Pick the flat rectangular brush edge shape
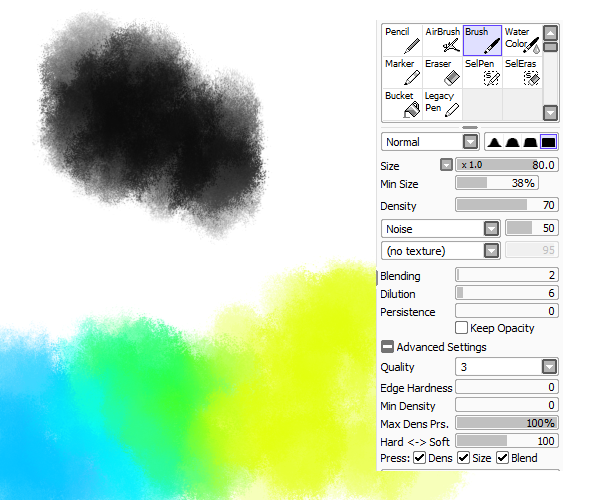 (x=548, y=142)
